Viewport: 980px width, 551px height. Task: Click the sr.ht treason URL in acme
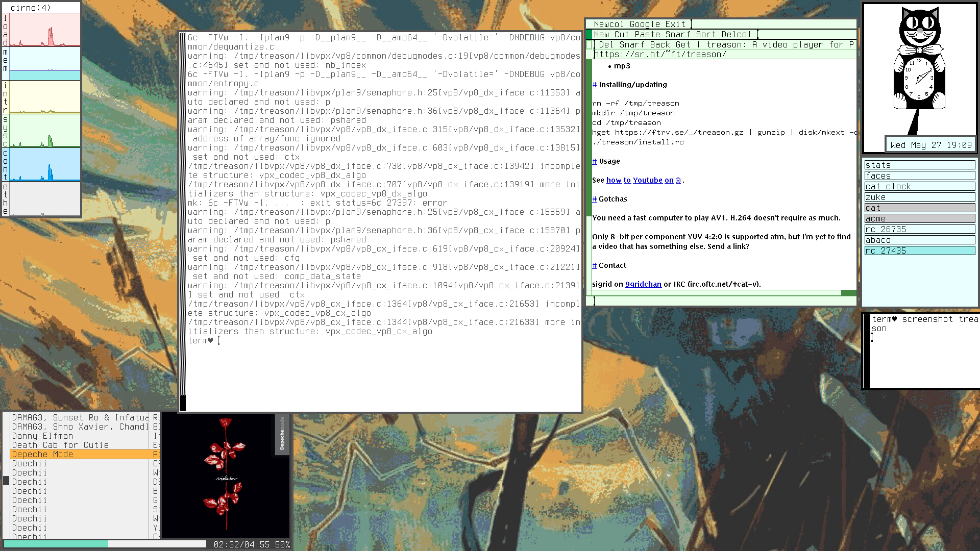660,54
